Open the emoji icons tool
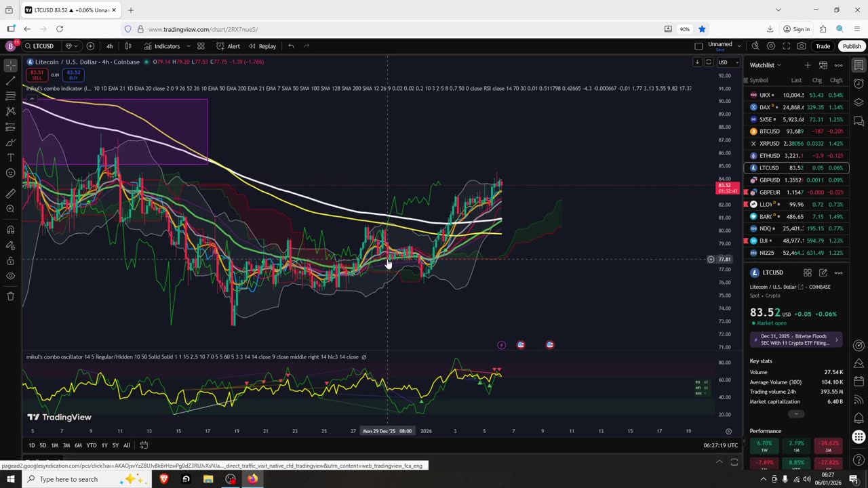 (x=10, y=174)
